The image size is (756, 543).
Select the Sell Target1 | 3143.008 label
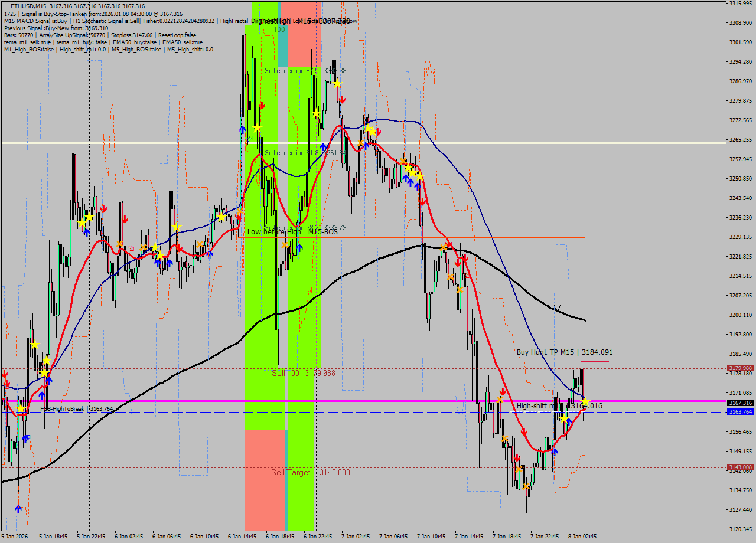310,472
